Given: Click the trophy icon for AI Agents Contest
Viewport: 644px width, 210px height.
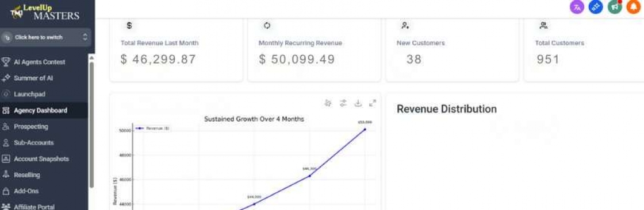Looking at the screenshot, I should 6,62.
